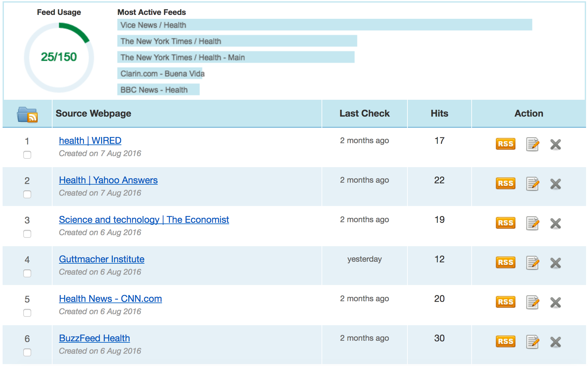Image resolution: width=588 pixels, height=366 pixels.
Task: Delete the BuzzFeed Health feed
Action: (x=555, y=342)
